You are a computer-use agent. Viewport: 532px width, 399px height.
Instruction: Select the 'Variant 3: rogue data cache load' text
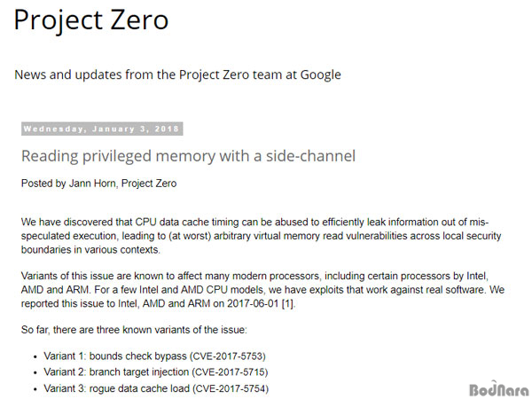point(116,388)
